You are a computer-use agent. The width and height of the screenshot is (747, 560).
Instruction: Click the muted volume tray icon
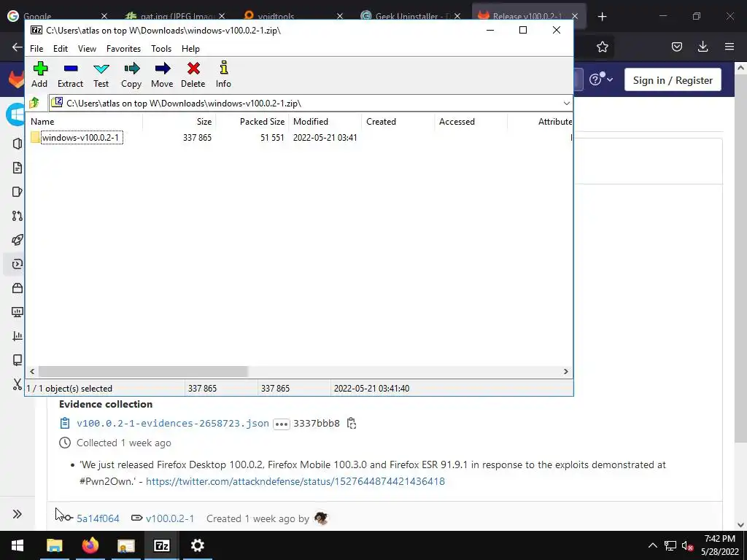[x=687, y=545]
